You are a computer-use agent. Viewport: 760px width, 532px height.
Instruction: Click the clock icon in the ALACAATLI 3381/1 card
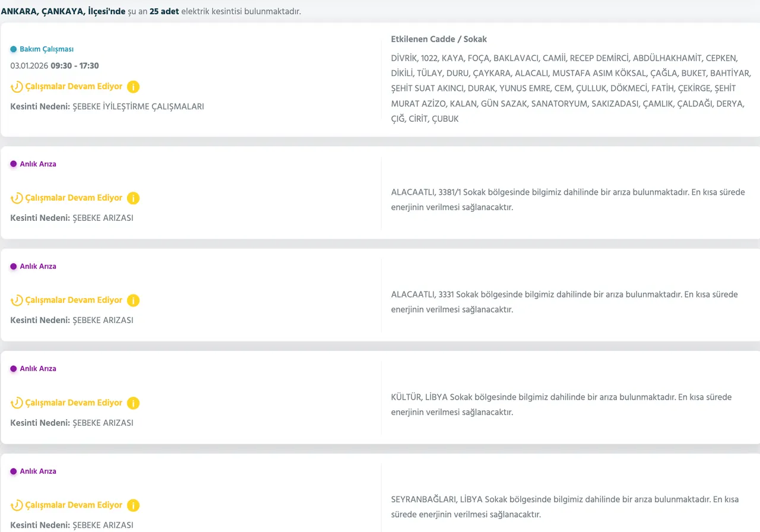click(17, 198)
